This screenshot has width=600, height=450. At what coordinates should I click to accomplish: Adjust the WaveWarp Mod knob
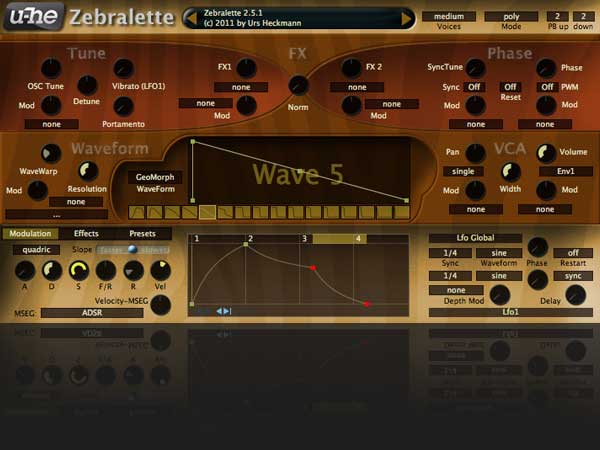(38, 191)
